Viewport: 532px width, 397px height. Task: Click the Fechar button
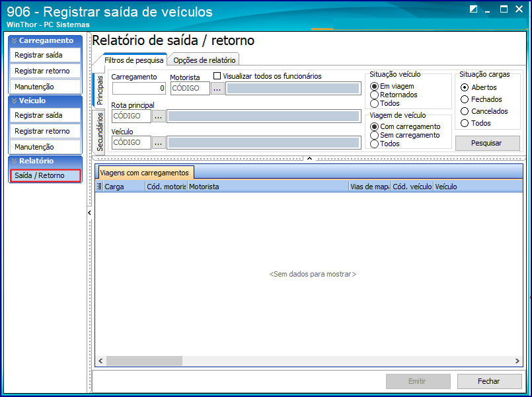coord(489,381)
